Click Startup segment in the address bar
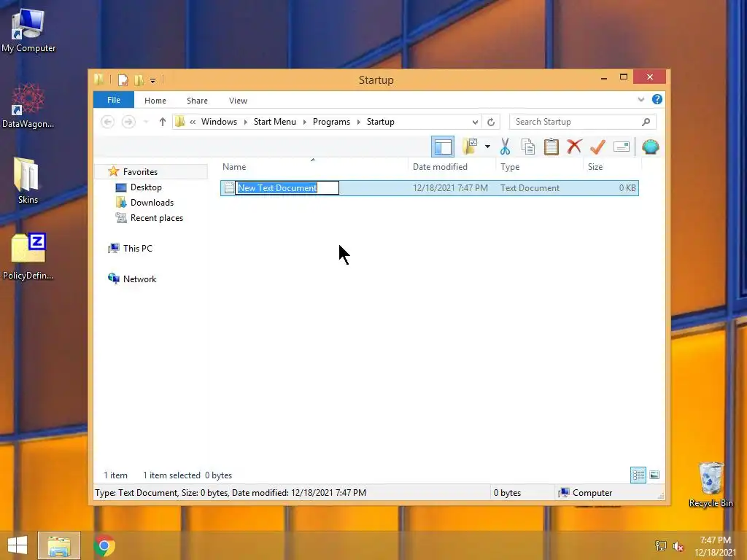Screen dimensions: 747x560 [381, 122]
